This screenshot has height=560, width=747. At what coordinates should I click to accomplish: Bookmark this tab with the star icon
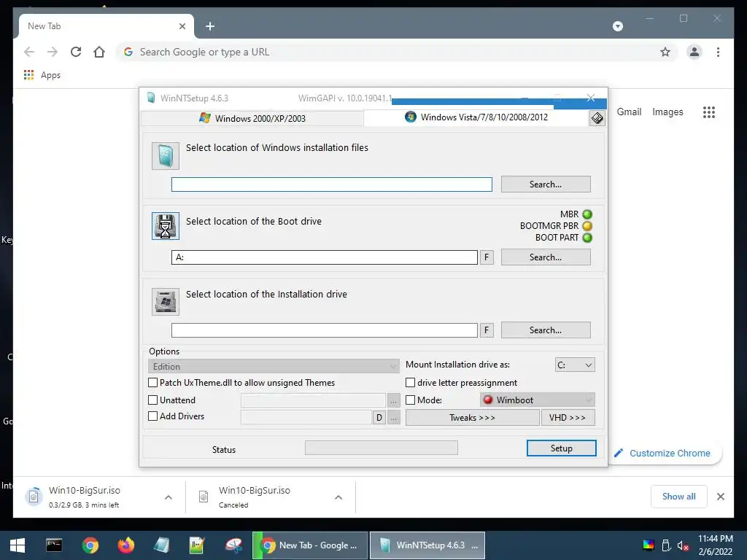[665, 52]
